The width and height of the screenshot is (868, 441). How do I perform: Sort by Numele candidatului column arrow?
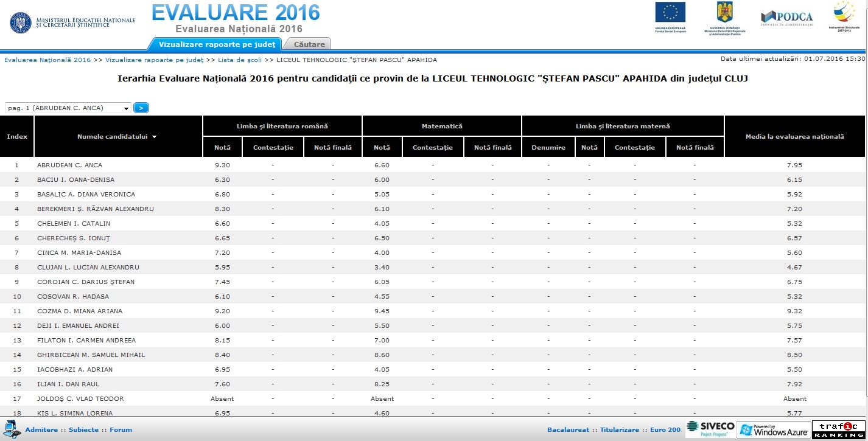point(155,137)
